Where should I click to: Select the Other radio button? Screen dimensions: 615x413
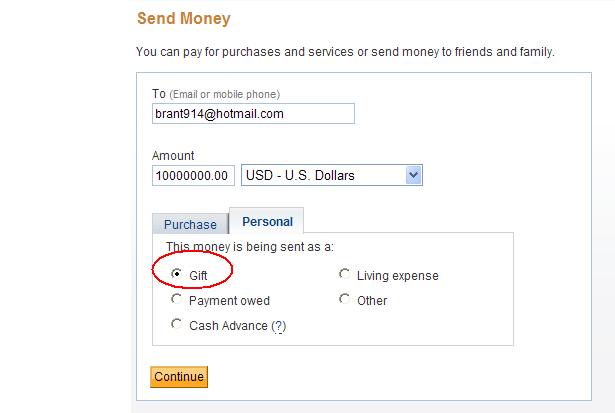[x=345, y=299]
